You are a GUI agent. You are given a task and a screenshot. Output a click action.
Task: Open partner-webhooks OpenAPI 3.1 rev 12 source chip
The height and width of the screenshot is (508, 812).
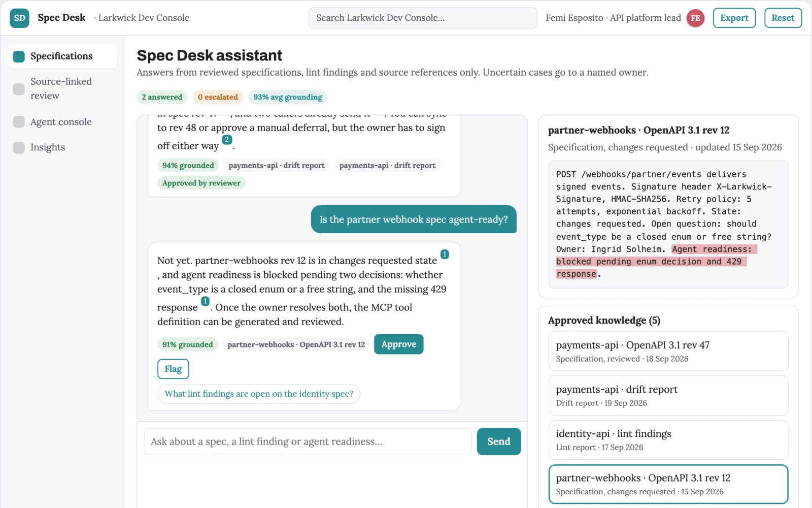point(296,344)
